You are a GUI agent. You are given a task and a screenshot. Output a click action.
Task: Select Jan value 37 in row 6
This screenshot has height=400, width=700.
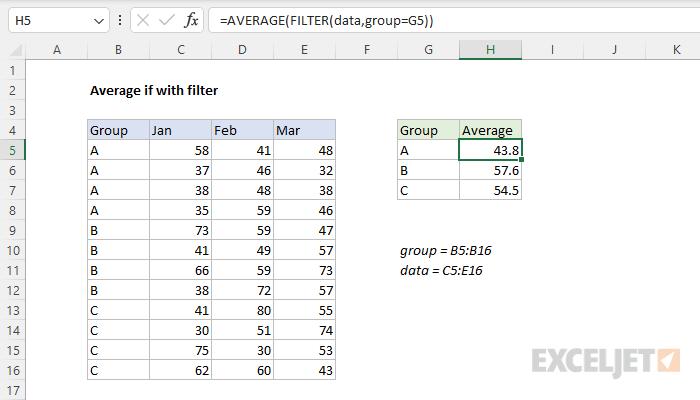coord(180,171)
